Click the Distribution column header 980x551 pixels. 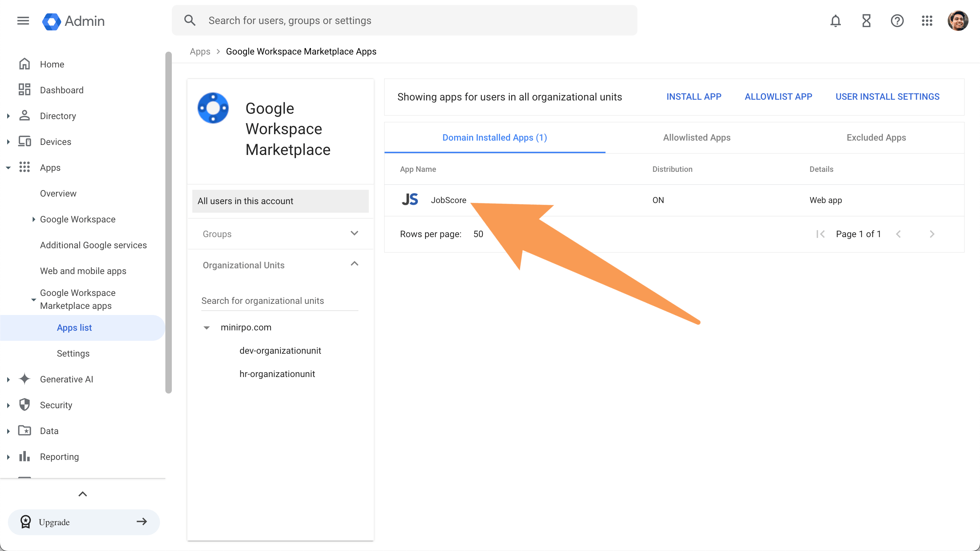pos(672,169)
